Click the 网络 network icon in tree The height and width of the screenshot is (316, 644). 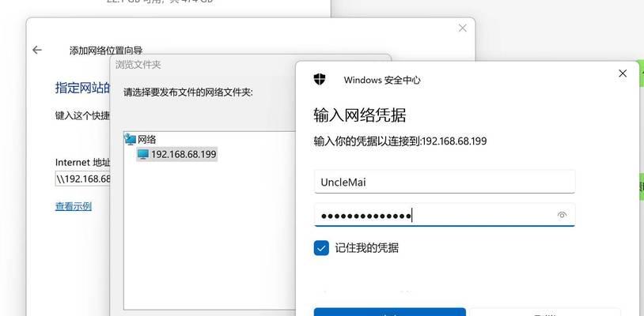pos(130,139)
